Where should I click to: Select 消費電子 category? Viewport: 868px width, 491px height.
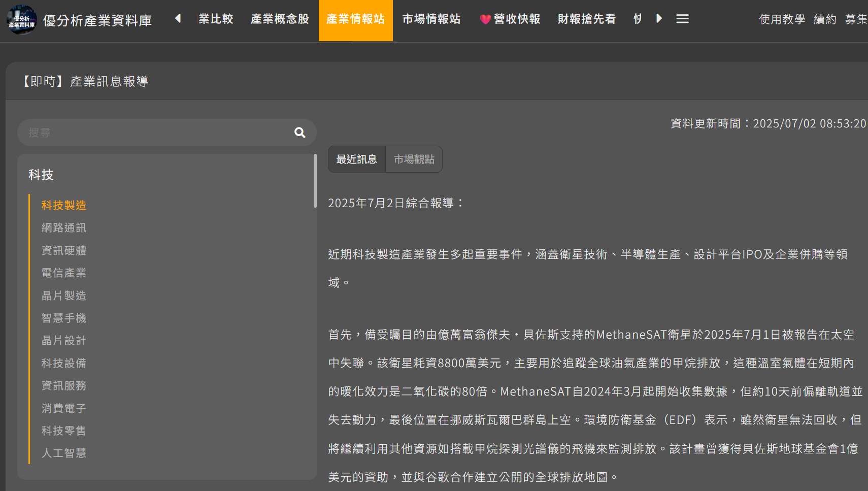tap(64, 408)
